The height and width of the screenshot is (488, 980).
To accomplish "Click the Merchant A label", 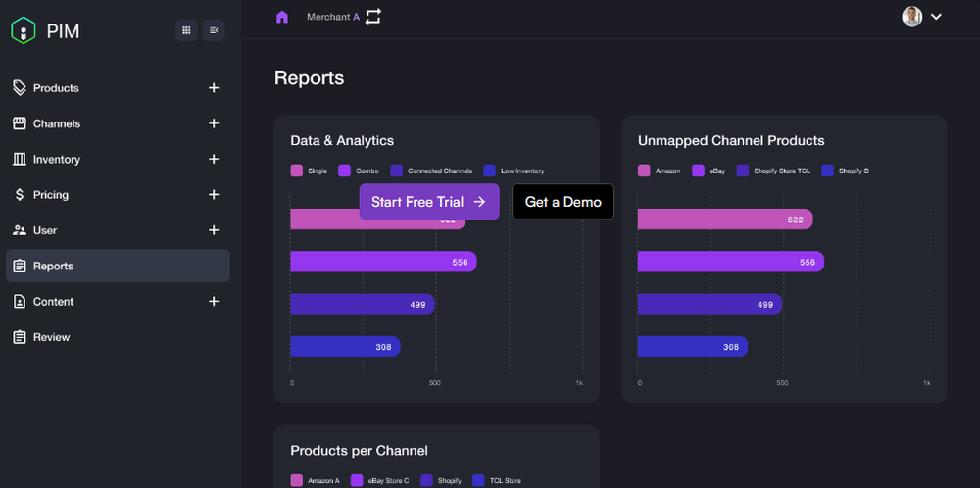I will (x=333, y=17).
